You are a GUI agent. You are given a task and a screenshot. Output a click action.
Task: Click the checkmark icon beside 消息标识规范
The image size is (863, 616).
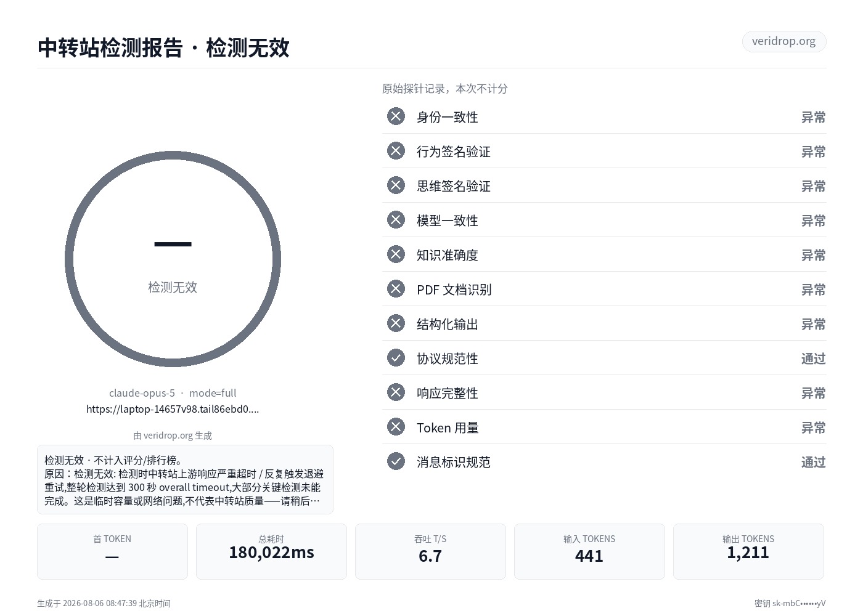(x=396, y=461)
